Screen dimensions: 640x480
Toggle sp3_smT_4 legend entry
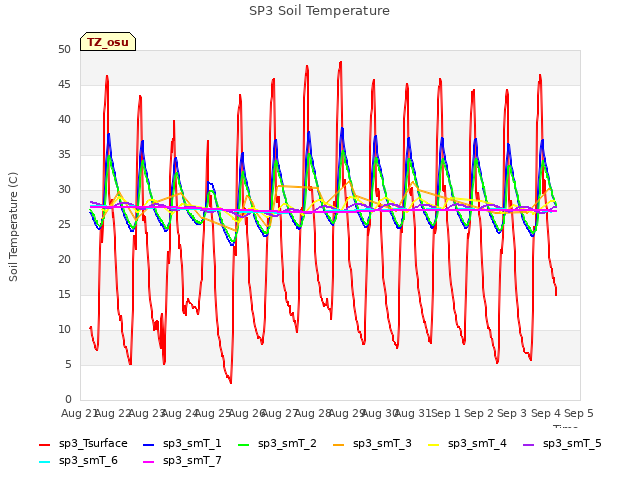[467, 443]
